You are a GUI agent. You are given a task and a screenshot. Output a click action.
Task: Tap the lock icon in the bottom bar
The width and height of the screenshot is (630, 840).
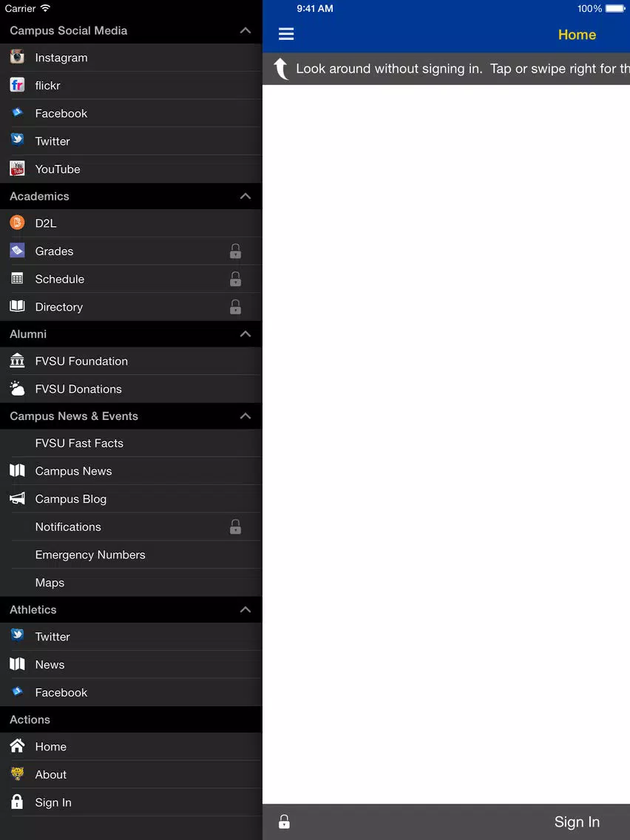pos(285,822)
